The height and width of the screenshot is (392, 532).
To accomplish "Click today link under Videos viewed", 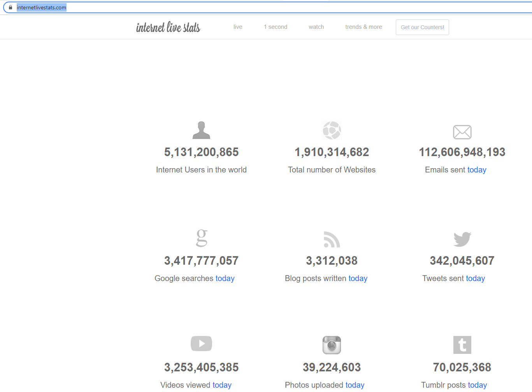I will click(222, 385).
